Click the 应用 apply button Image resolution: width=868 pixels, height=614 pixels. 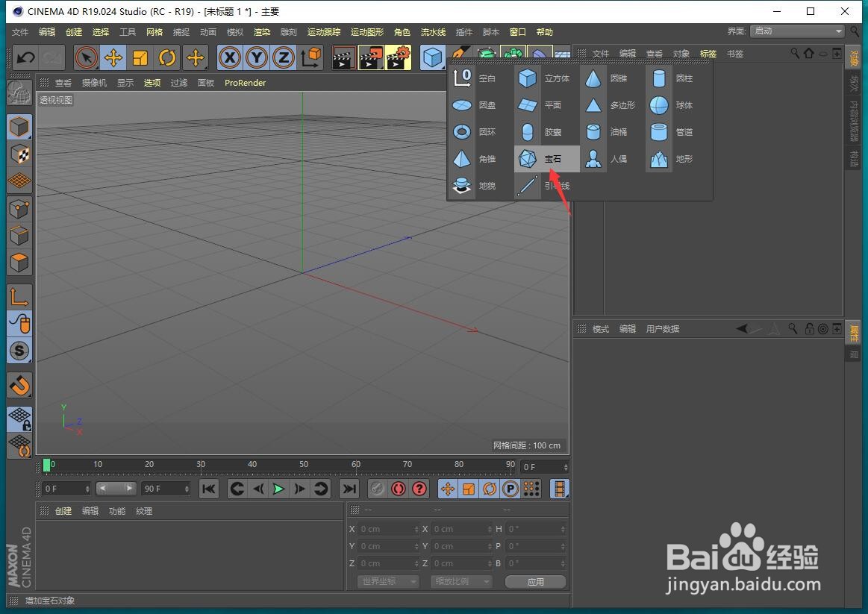tap(536, 582)
